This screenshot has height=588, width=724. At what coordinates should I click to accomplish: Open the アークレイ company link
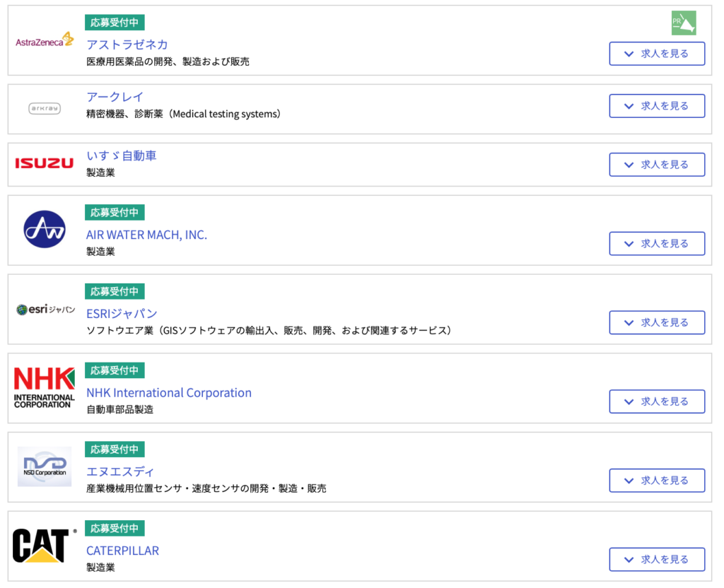pos(115,97)
